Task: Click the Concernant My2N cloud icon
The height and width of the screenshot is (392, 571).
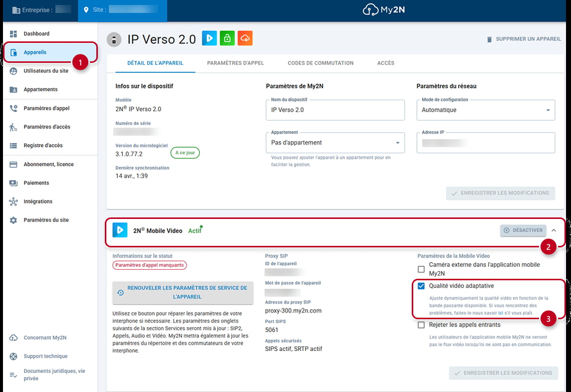Action: (x=13, y=338)
